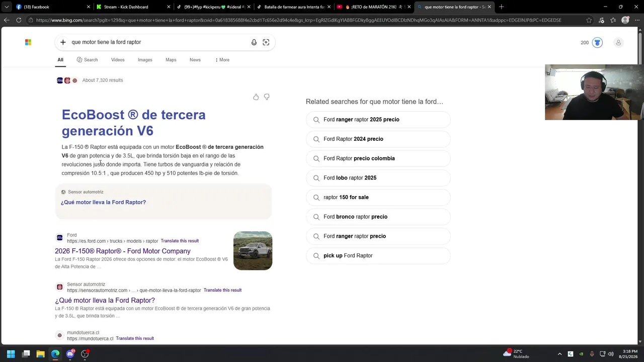Search related Ford lobo raptor 2025
This screenshot has height=362, width=644.
(378, 178)
